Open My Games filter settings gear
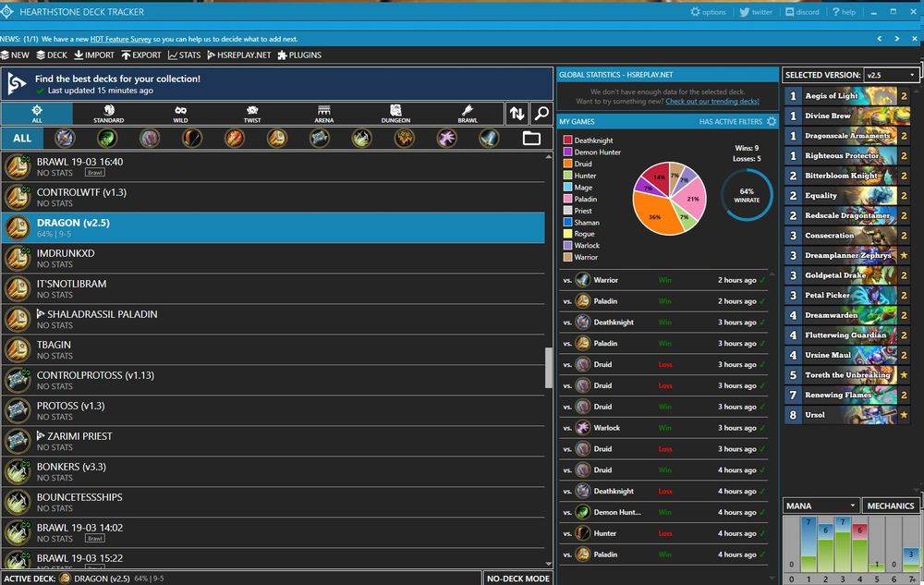924x585 pixels. click(772, 121)
